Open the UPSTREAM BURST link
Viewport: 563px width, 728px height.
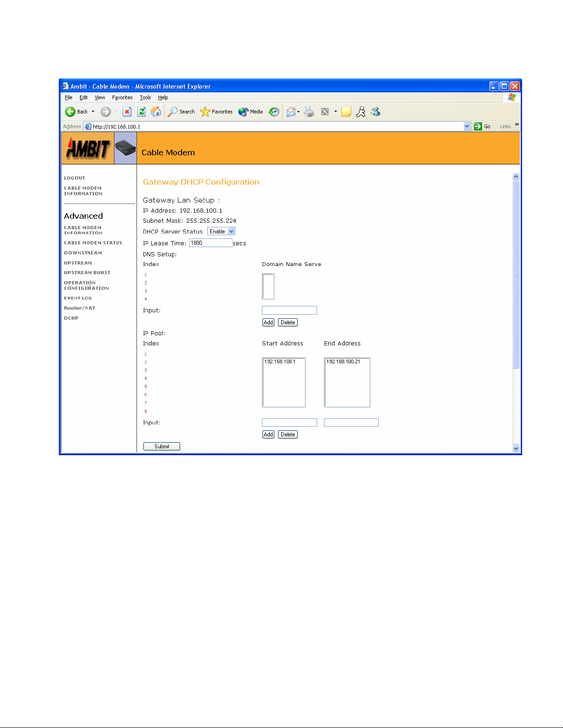[x=87, y=272]
